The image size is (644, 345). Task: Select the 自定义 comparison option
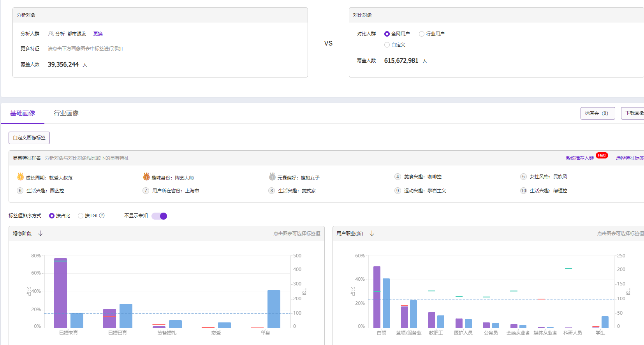[387, 45]
